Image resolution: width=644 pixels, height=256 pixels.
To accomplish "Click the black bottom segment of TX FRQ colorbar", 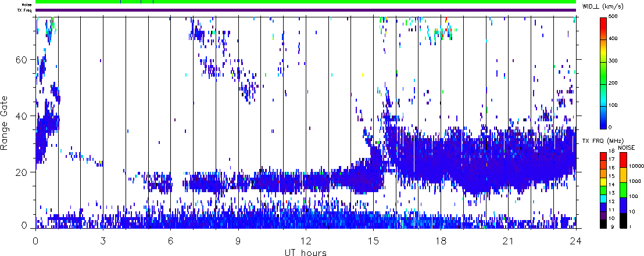I will [x=603, y=223].
